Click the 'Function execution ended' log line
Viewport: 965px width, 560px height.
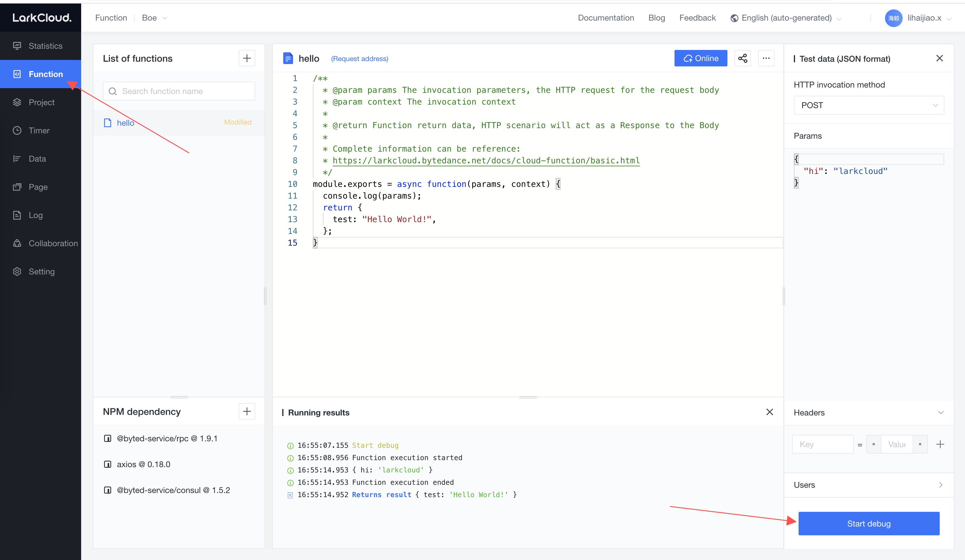tap(403, 483)
